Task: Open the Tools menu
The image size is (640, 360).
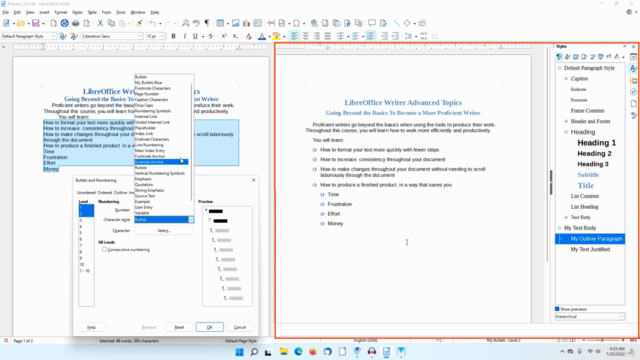Action: [x=121, y=12]
